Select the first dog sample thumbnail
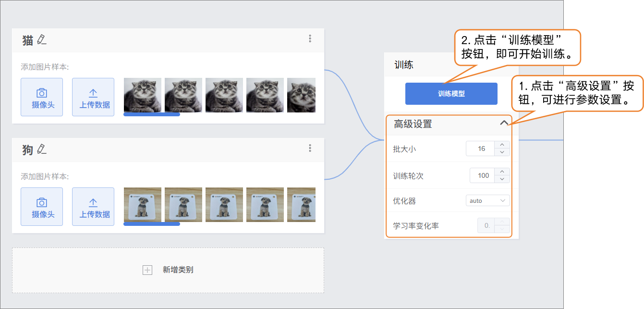 pyautogui.click(x=143, y=205)
